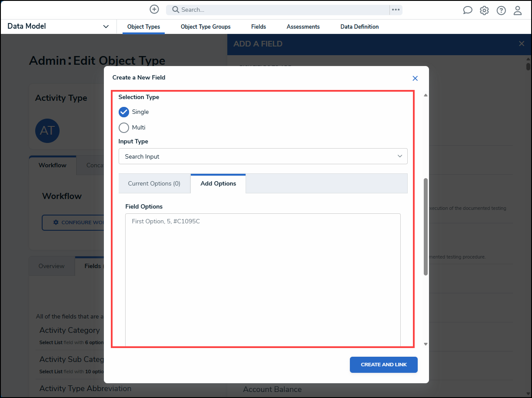Go to Data Definition tab
532x398 pixels.
359,27
